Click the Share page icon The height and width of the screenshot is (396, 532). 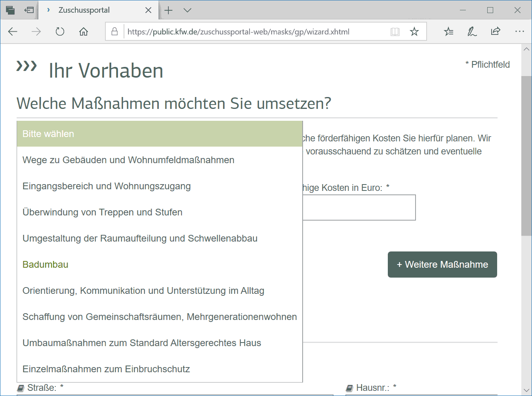(x=496, y=32)
